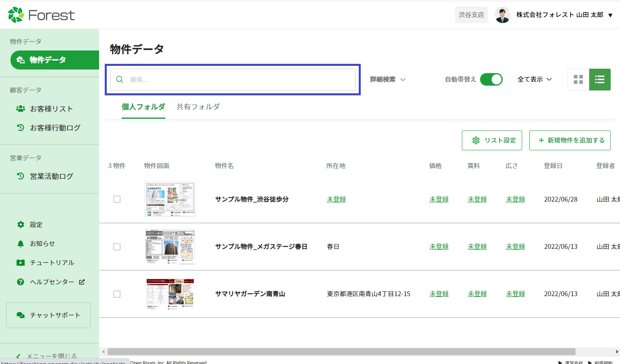Click the 所在地 column header
The image size is (620, 364).
pyautogui.click(x=336, y=166)
